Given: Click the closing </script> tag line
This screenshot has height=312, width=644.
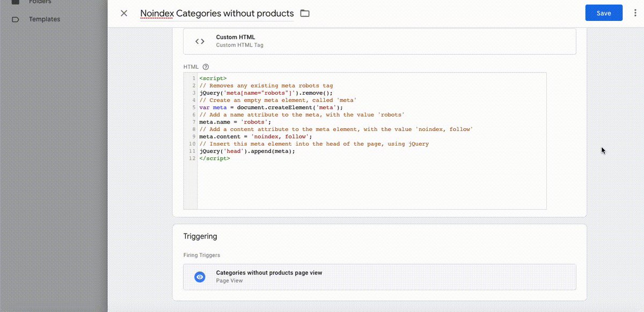Looking at the screenshot, I should pyautogui.click(x=214, y=158).
